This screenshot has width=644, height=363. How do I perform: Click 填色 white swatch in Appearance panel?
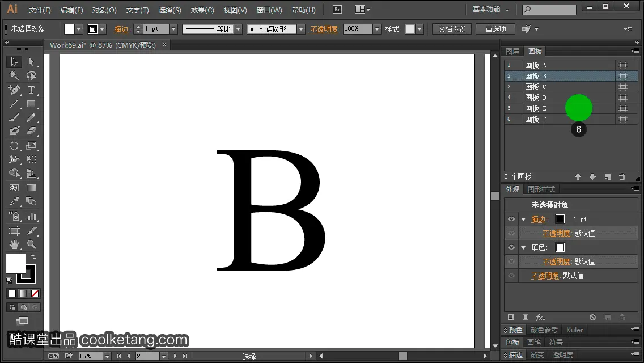pyautogui.click(x=560, y=247)
